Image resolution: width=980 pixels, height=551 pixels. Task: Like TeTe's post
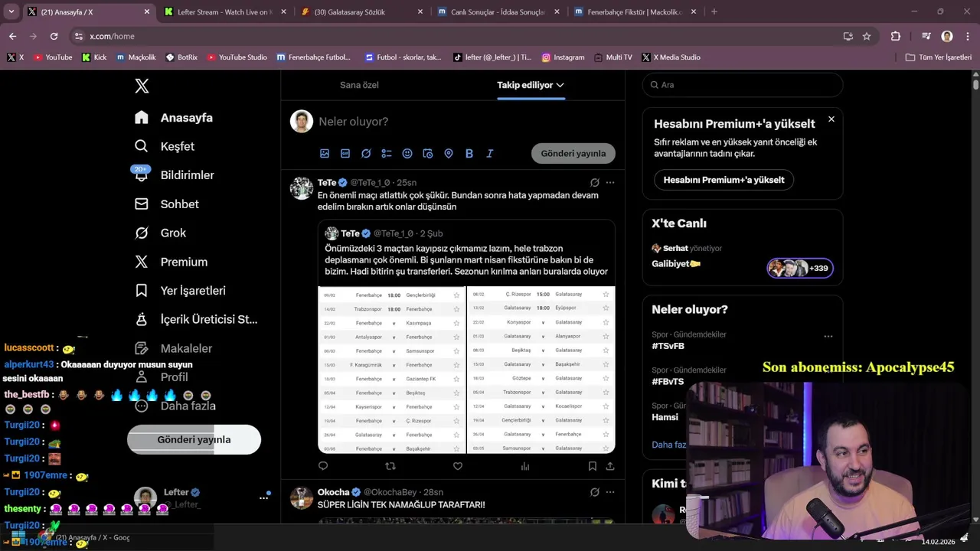coord(458,466)
